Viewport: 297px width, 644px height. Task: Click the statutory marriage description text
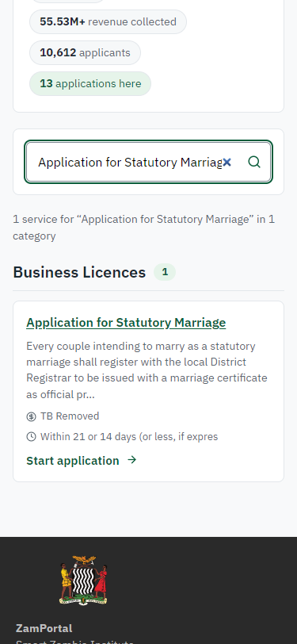tap(147, 370)
